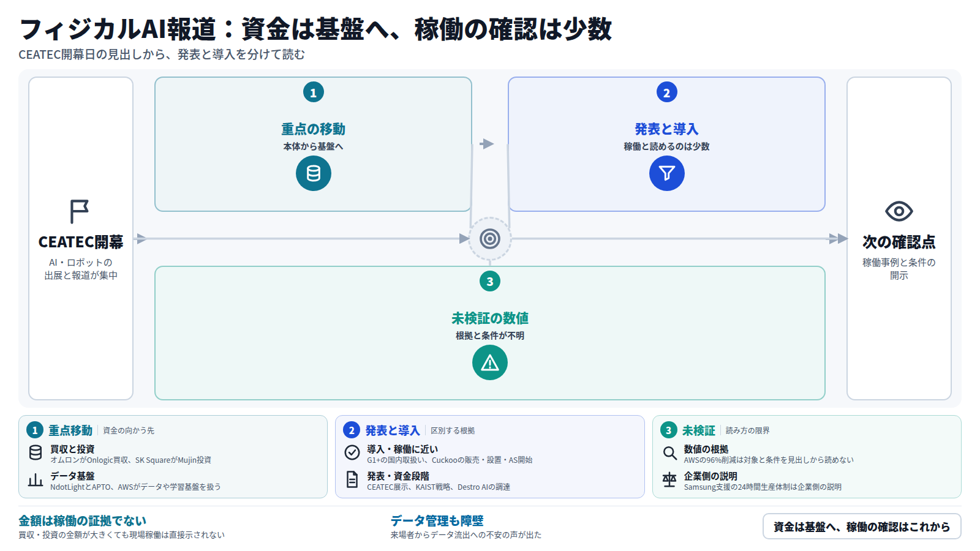Click the funnel filter icon under 稼働と読めるのは少数
This screenshot has height=551, width=980.
[x=667, y=173]
